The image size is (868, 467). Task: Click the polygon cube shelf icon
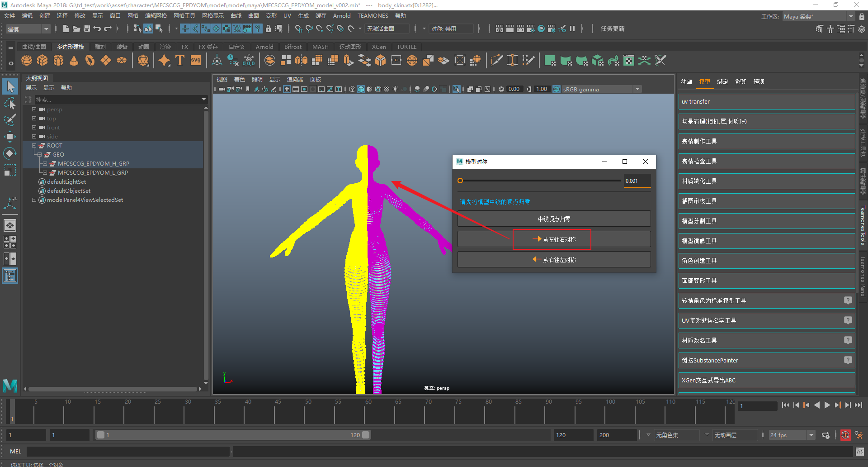point(42,61)
